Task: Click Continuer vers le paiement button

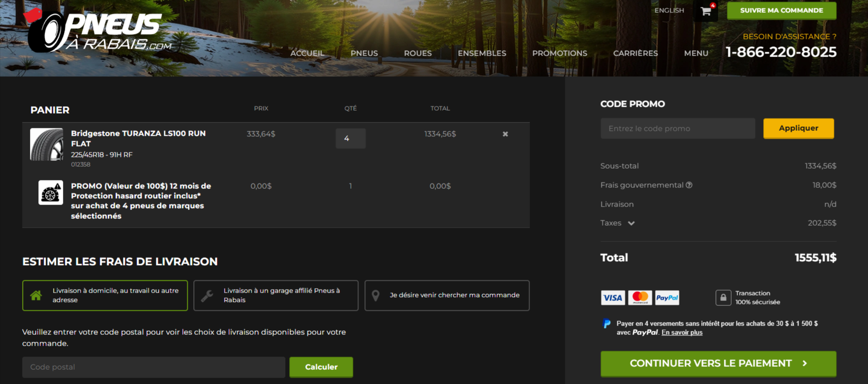Action: (x=718, y=363)
